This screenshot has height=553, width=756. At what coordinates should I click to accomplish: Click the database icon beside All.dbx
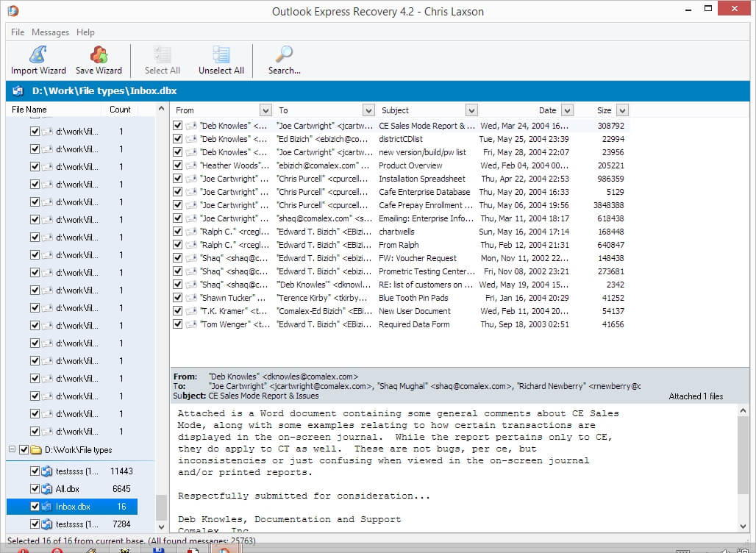pos(47,489)
